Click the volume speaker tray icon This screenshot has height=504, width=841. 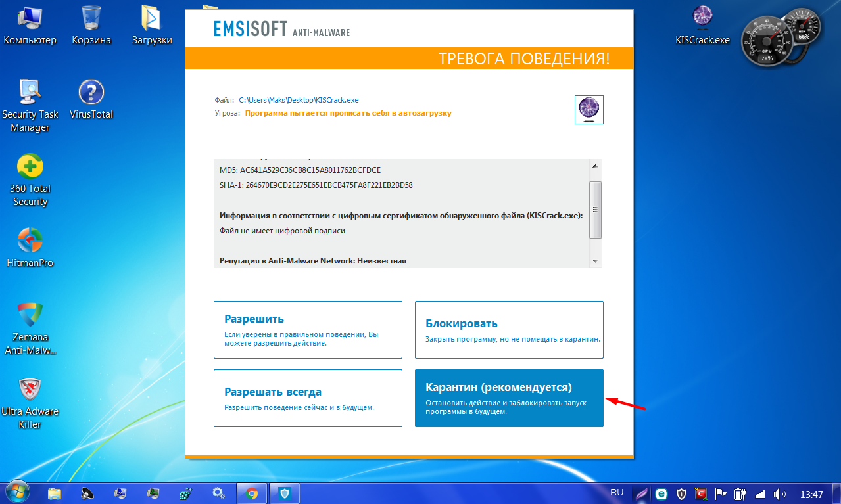click(780, 493)
